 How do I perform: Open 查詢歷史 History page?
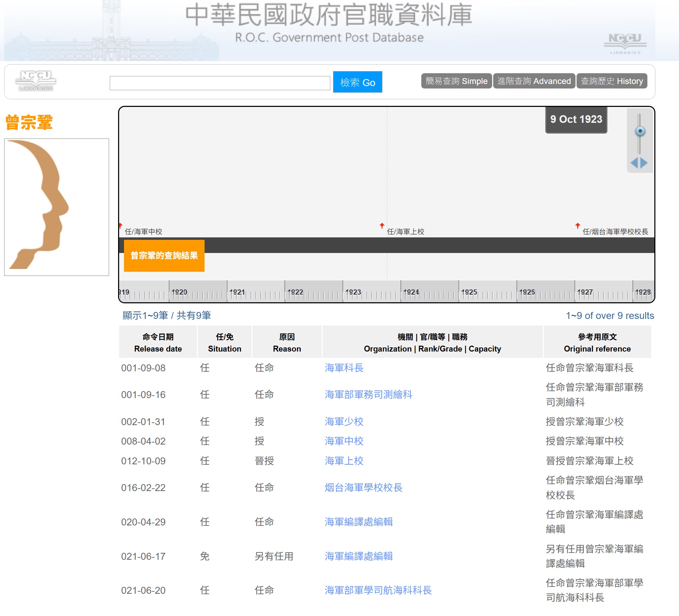tap(612, 81)
